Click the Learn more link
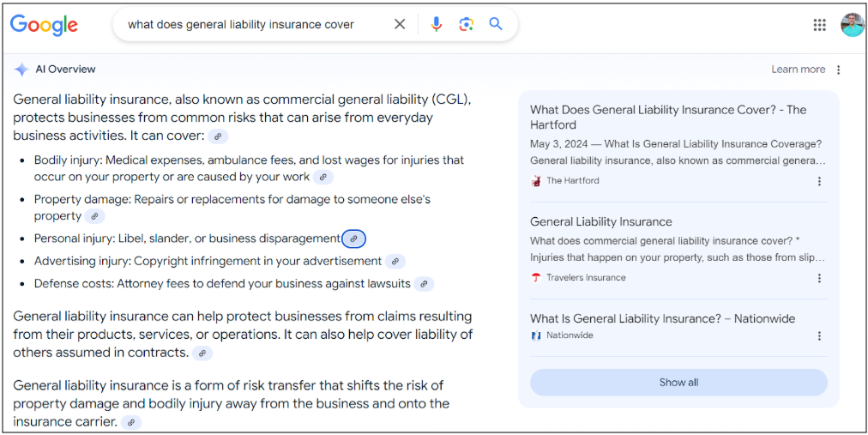 (x=798, y=69)
